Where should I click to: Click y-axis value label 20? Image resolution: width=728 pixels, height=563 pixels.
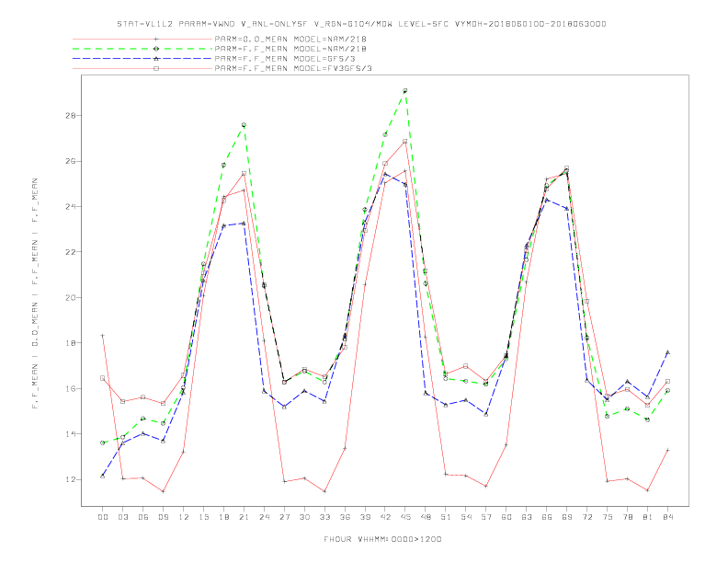point(70,297)
